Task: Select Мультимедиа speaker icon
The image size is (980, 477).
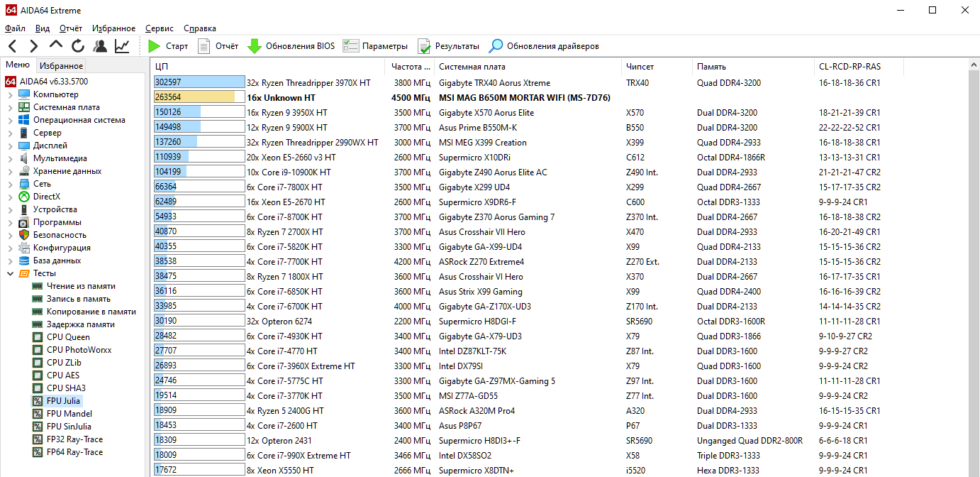Action: pos(24,158)
